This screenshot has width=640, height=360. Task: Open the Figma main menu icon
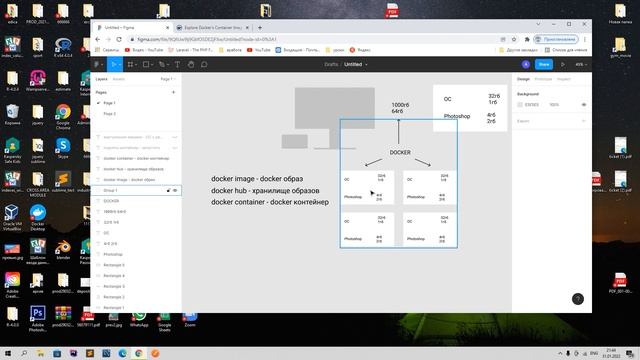(x=97, y=64)
